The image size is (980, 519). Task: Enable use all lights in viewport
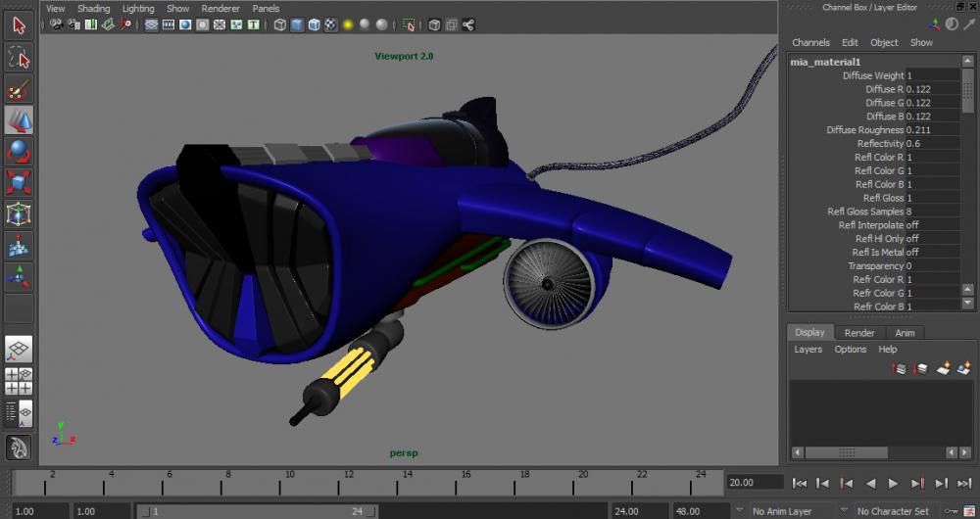[x=347, y=25]
